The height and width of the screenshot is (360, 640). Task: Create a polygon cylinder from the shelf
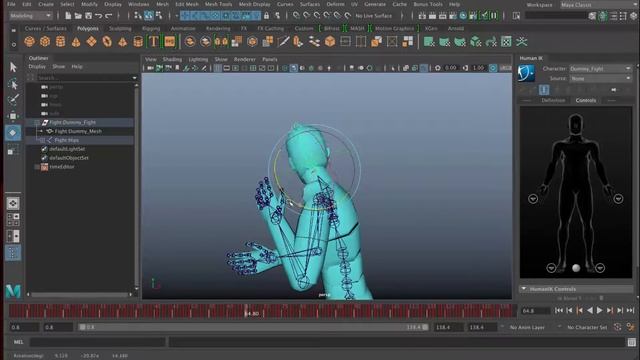tap(60, 41)
